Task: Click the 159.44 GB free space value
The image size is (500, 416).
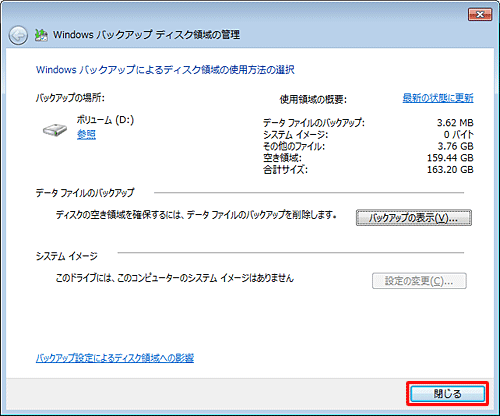Action: click(450, 158)
